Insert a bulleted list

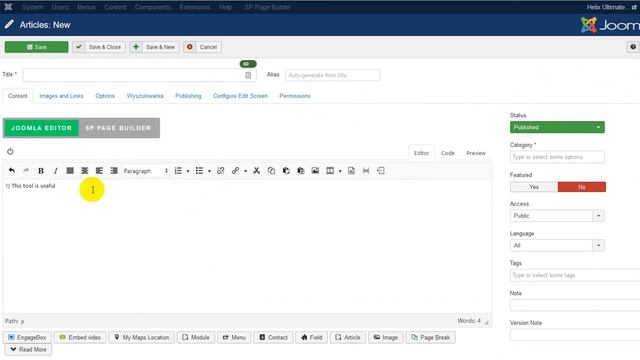199,171
